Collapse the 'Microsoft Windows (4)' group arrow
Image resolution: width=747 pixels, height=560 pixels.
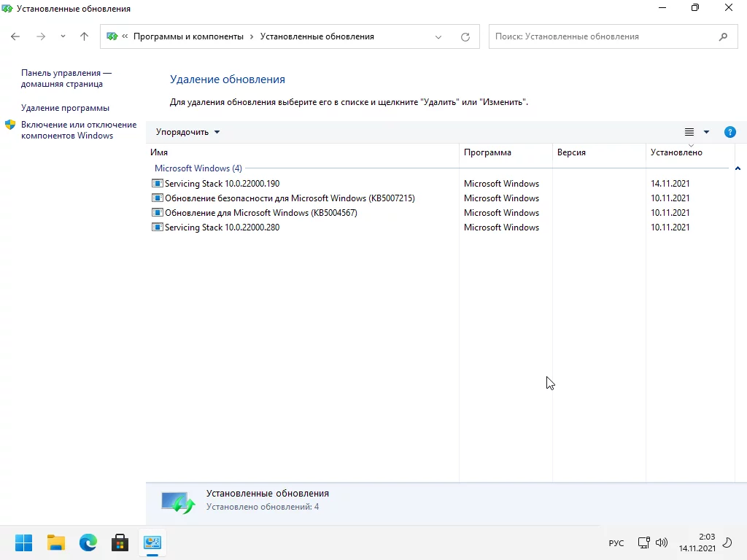pos(738,168)
